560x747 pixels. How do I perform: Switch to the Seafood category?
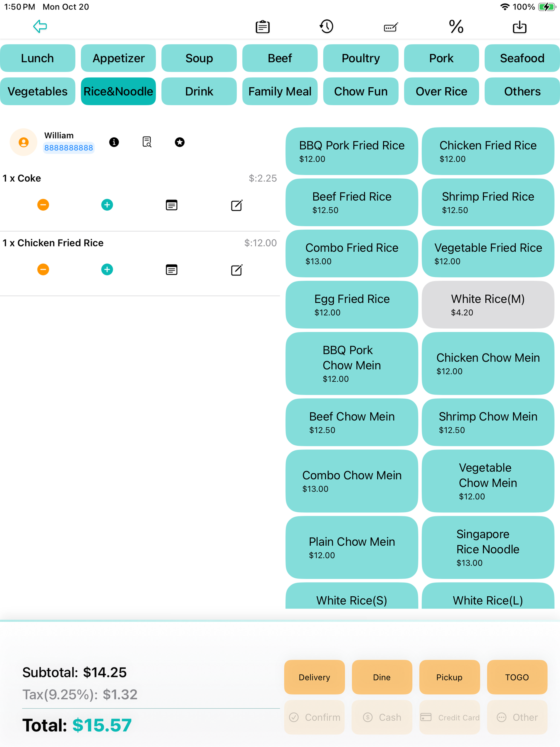(522, 58)
